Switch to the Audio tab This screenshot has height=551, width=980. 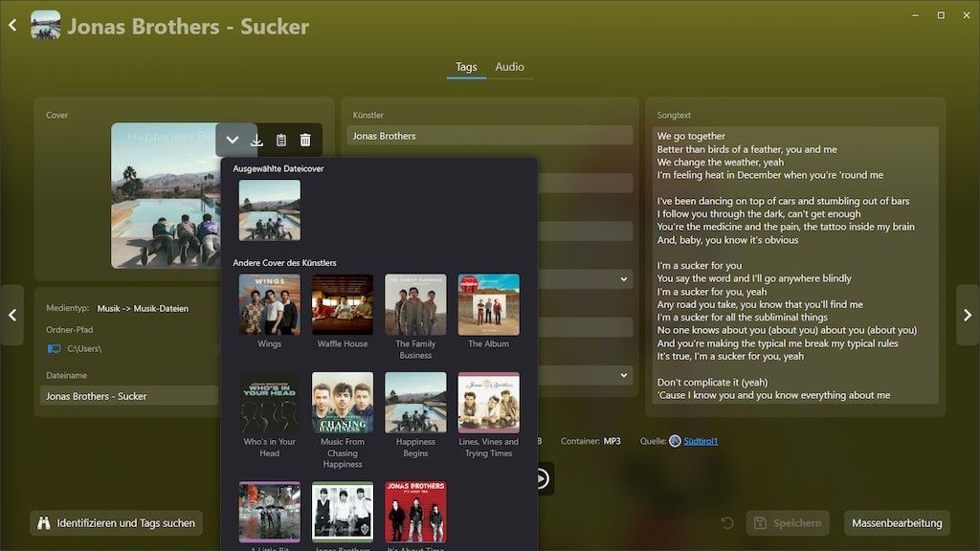[509, 67]
